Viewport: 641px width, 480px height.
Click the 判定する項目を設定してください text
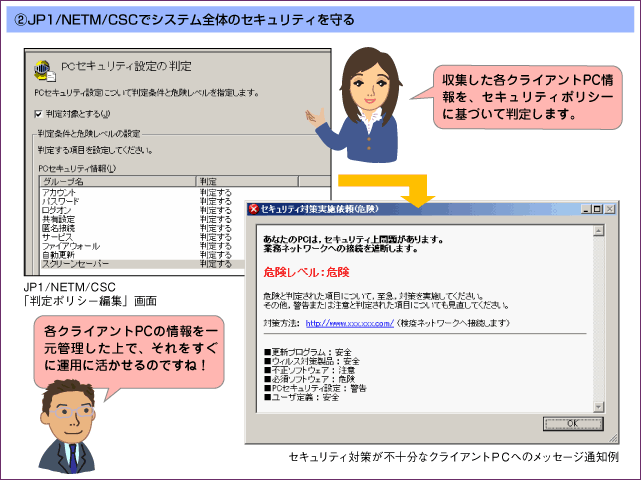[x=95, y=150]
